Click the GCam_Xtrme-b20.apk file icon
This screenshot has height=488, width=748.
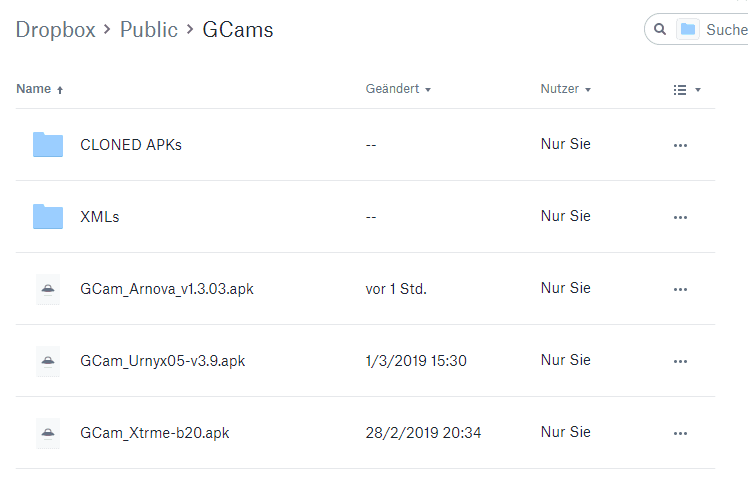pos(48,433)
